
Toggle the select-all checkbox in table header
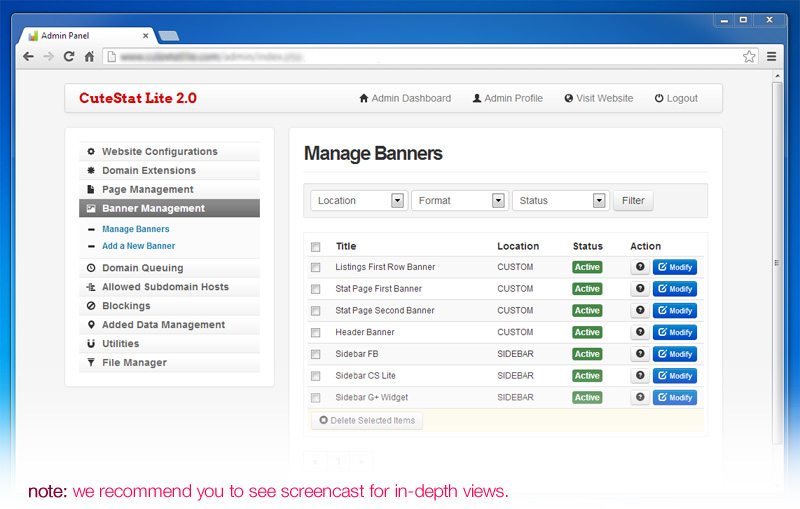click(x=315, y=247)
